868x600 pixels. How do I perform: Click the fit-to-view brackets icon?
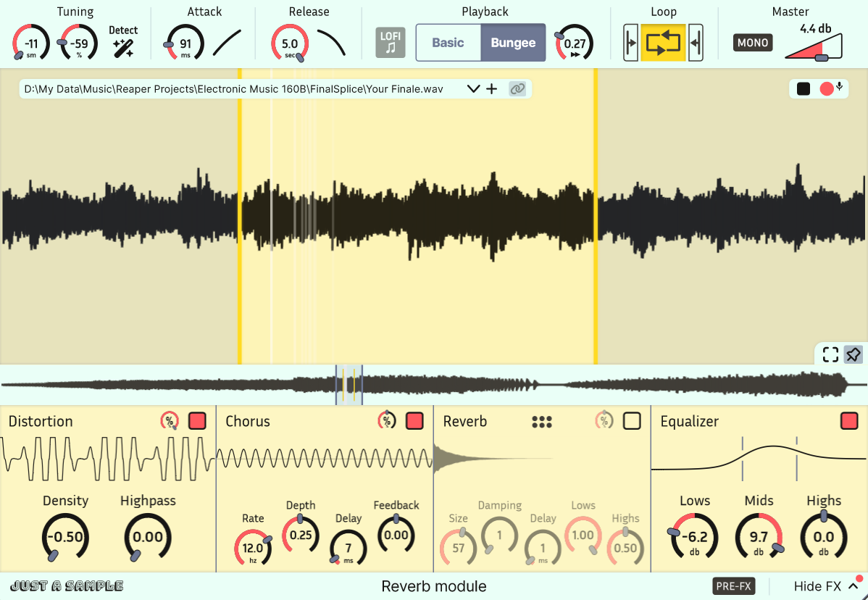pyautogui.click(x=830, y=354)
